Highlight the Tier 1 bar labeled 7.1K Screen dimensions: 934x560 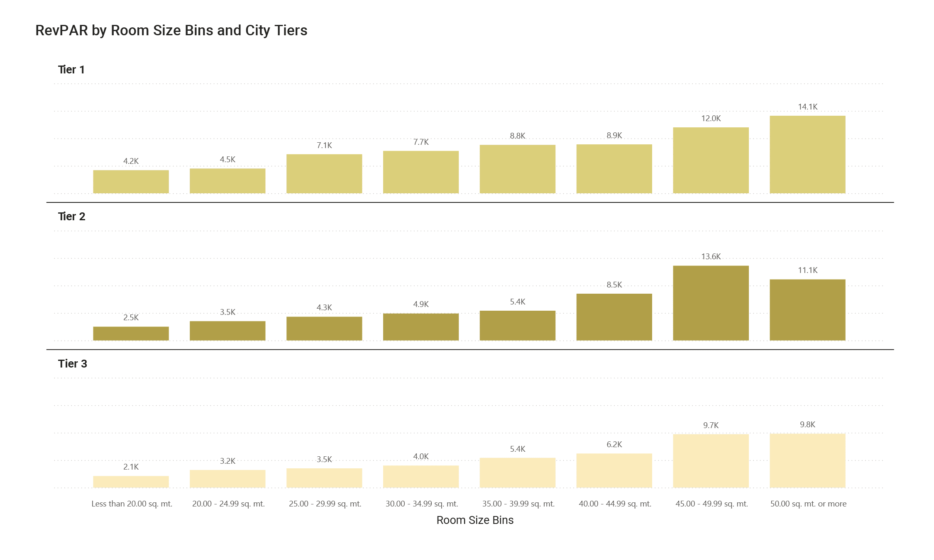[324, 174]
